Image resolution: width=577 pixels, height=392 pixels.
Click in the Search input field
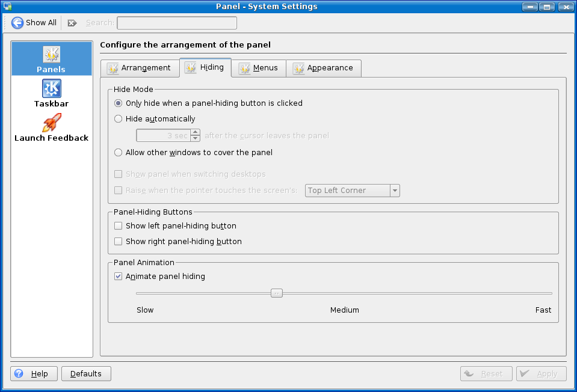(176, 23)
